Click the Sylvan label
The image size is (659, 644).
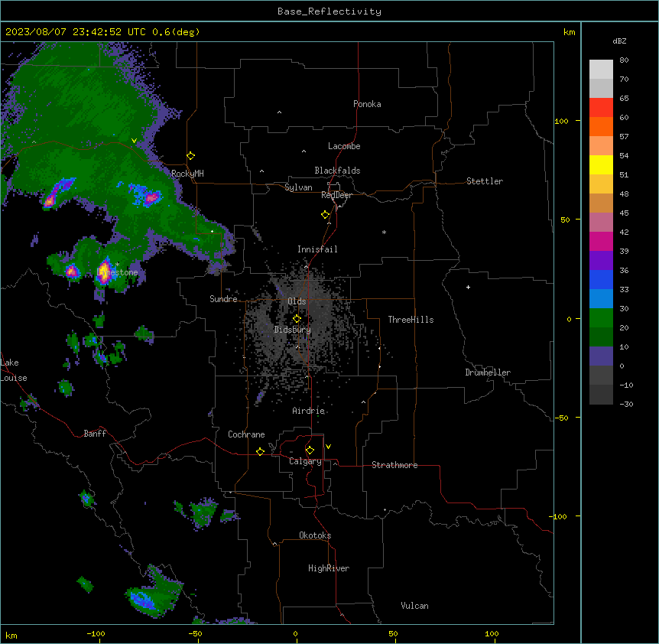click(298, 187)
